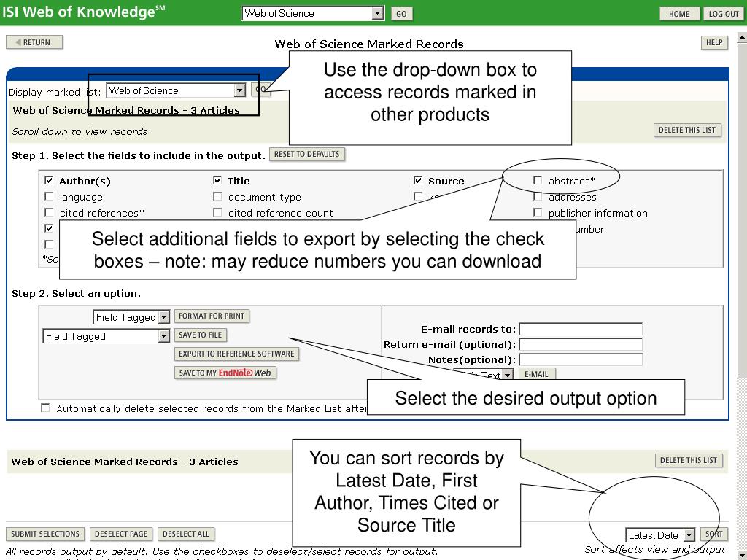
Task: Click SUBMIT SELECTIONS
Action: tap(45, 534)
